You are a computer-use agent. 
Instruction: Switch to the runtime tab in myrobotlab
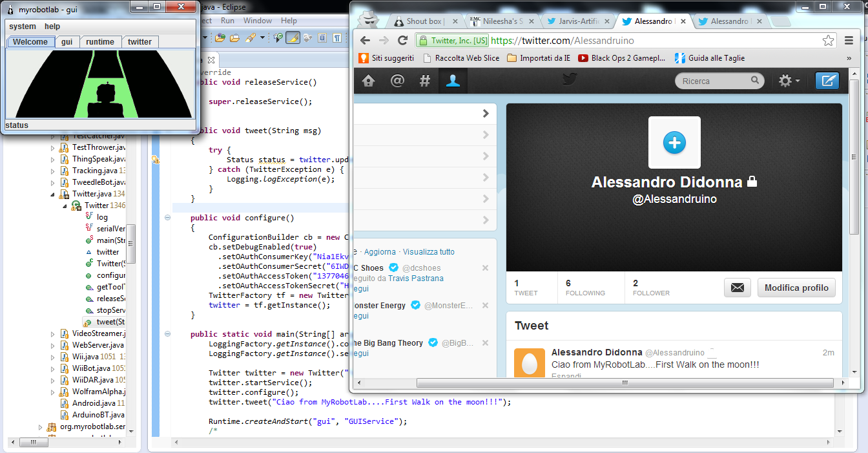coord(100,42)
